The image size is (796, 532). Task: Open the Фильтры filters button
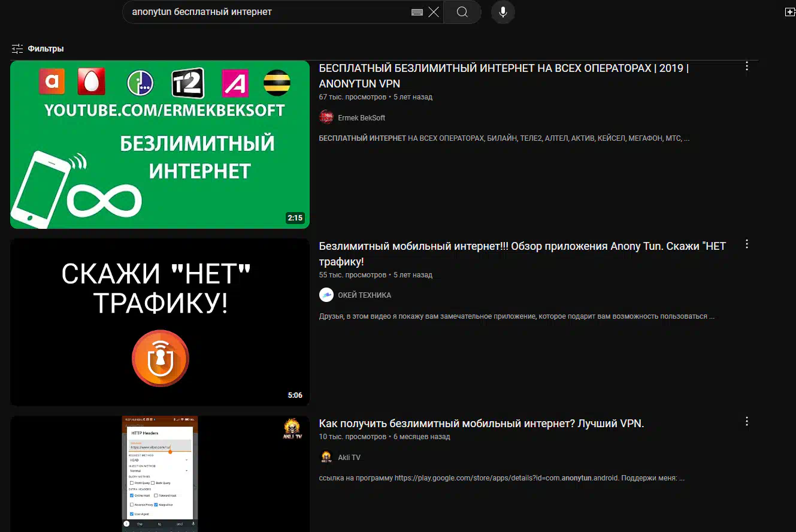coord(38,49)
